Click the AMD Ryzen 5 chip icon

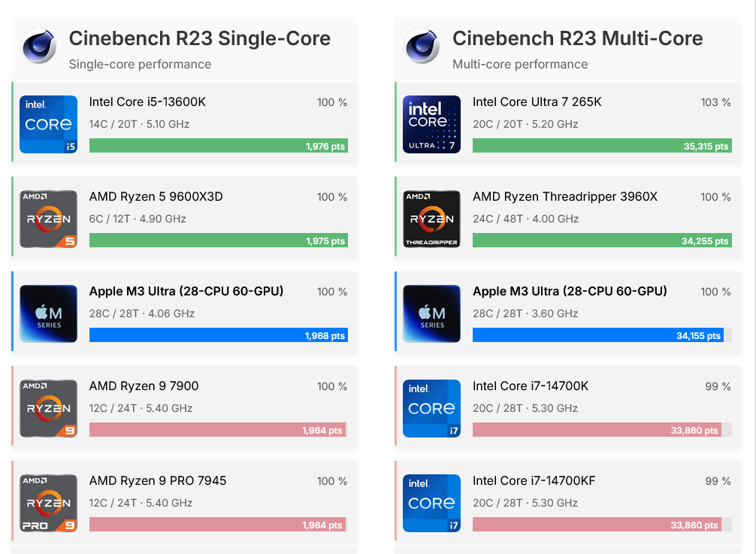[x=48, y=219]
